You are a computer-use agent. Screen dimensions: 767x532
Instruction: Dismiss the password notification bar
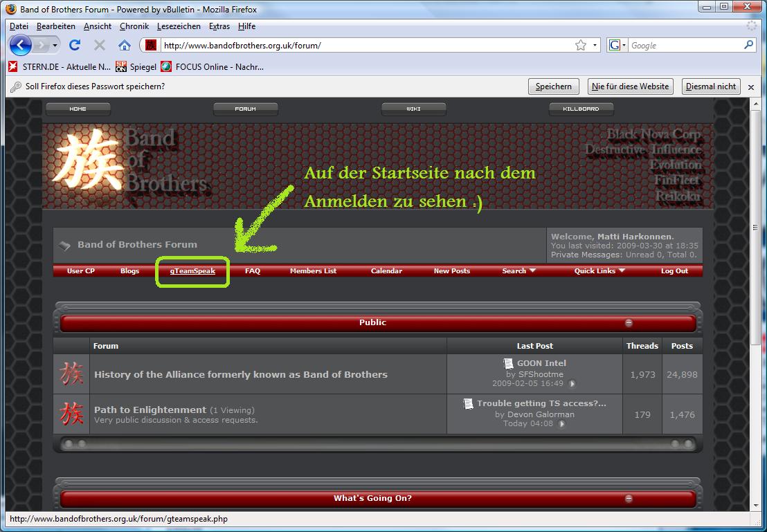[x=751, y=87]
